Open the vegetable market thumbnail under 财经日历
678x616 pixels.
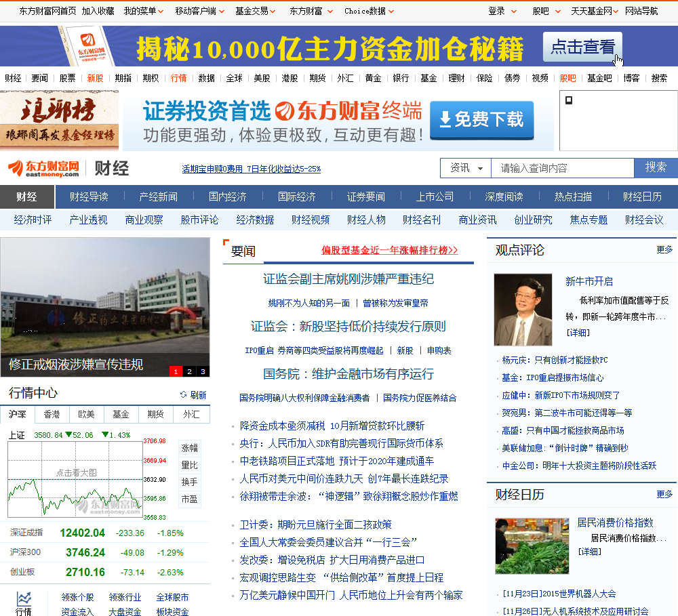(x=532, y=546)
